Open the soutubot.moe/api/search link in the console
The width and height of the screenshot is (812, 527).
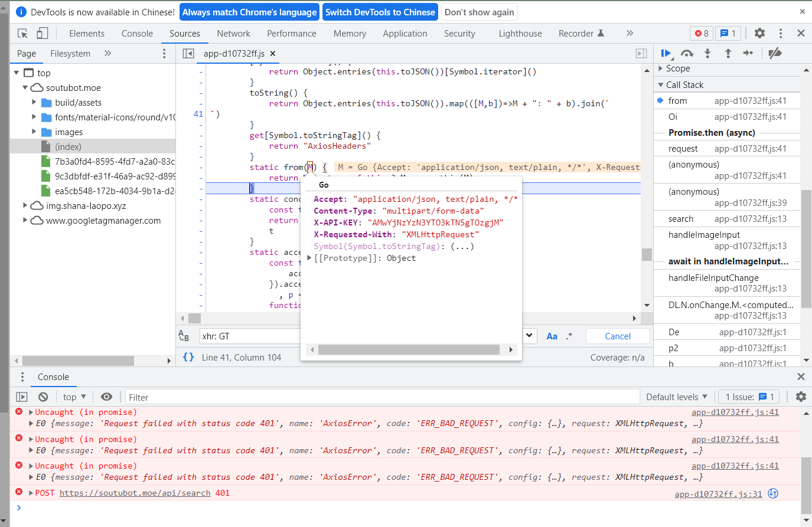click(x=135, y=493)
